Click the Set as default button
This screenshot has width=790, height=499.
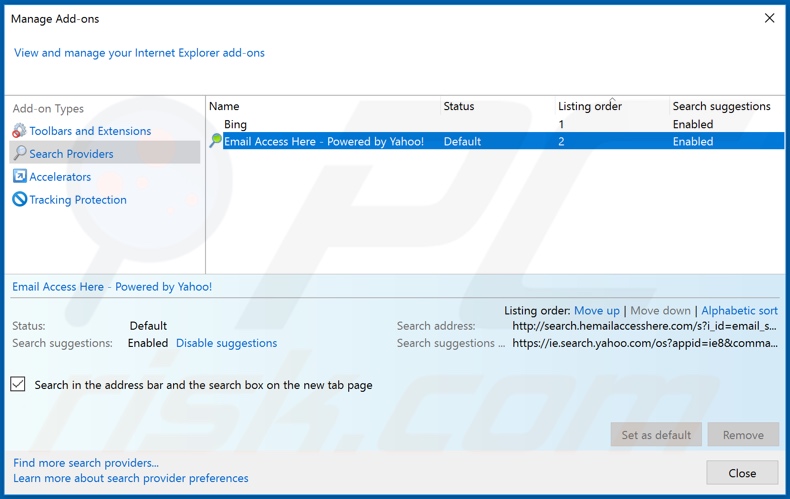point(656,434)
